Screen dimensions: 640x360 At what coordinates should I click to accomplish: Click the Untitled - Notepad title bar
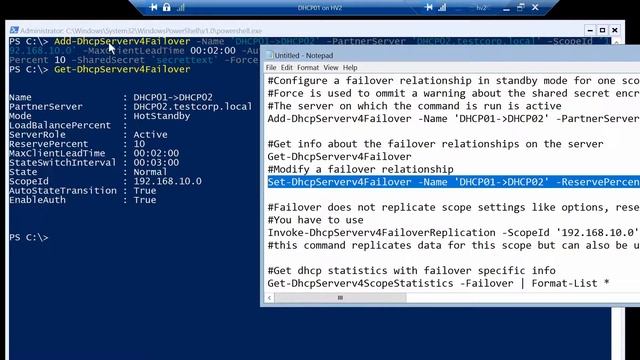[x=452, y=55]
